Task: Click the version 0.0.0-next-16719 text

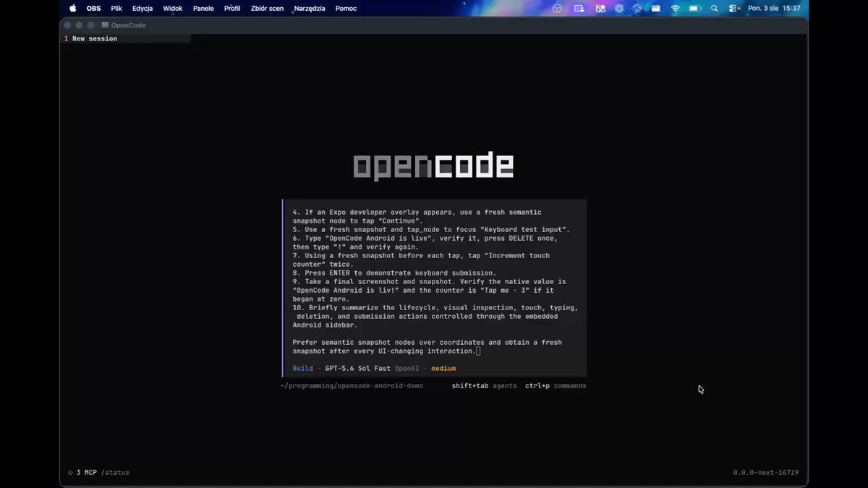Action: click(765, 473)
